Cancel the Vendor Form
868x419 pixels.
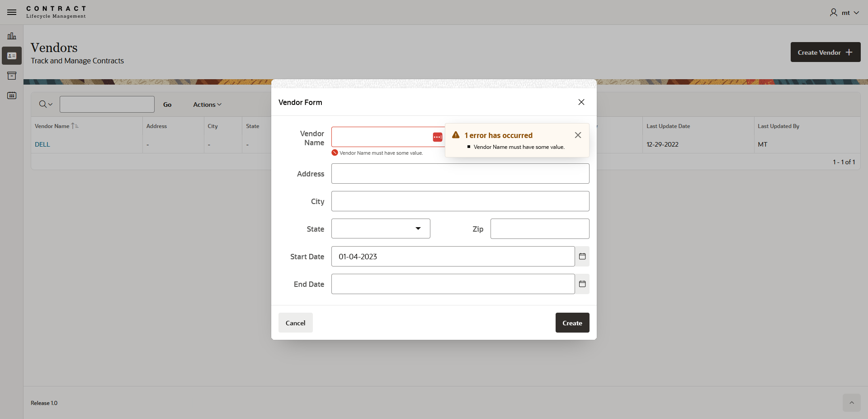click(x=296, y=323)
